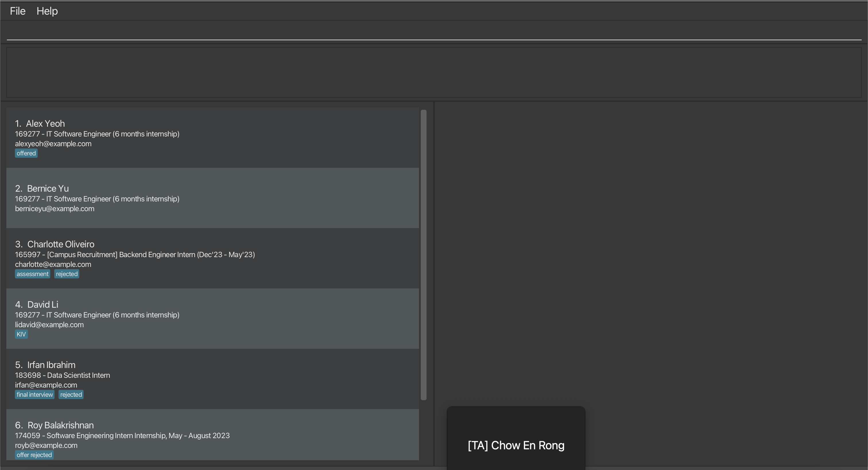Click Irfan's final interview tag
The width and height of the screenshot is (868, 470).
35,395
